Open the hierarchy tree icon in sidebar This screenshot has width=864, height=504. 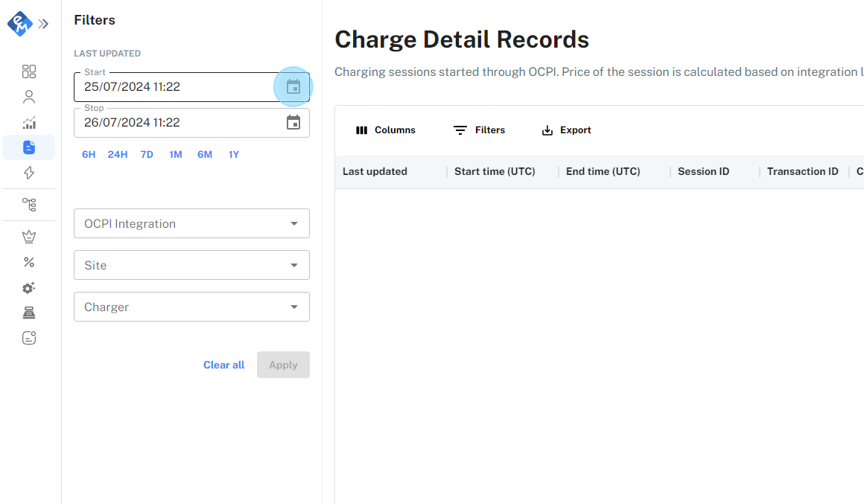pyautogui.click(x=29, y=204)
